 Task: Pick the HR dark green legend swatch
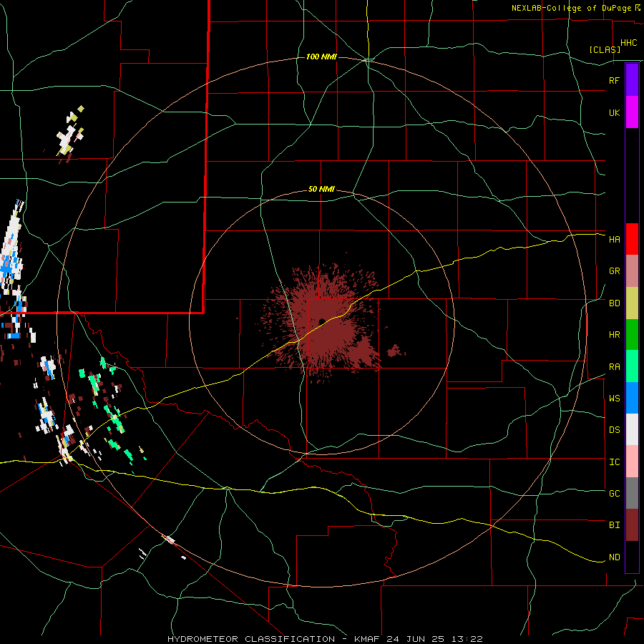(x=632, y=334)
